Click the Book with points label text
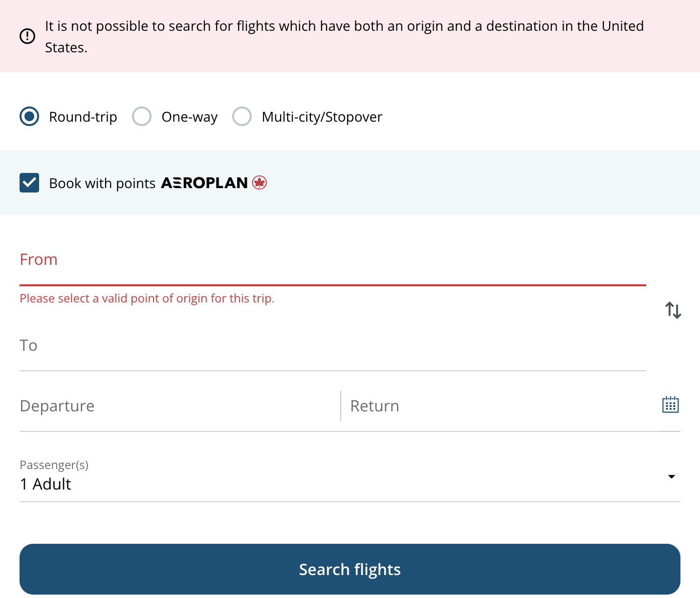 tap(102, 184)
